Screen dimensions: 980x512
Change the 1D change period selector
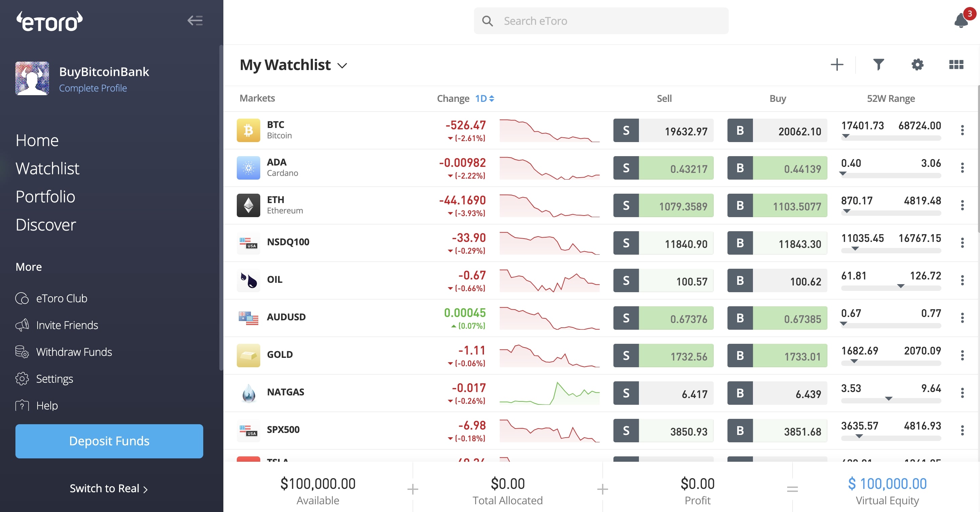tap(484, 99)
